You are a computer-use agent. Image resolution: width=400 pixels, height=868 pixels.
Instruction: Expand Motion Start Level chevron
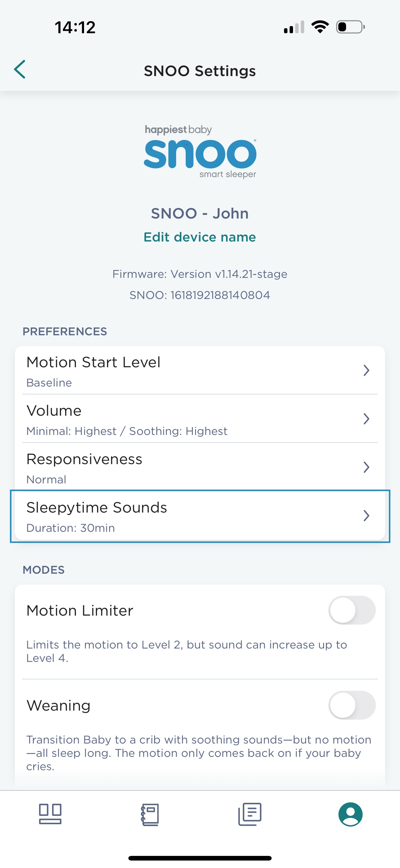tap(366, 370)
